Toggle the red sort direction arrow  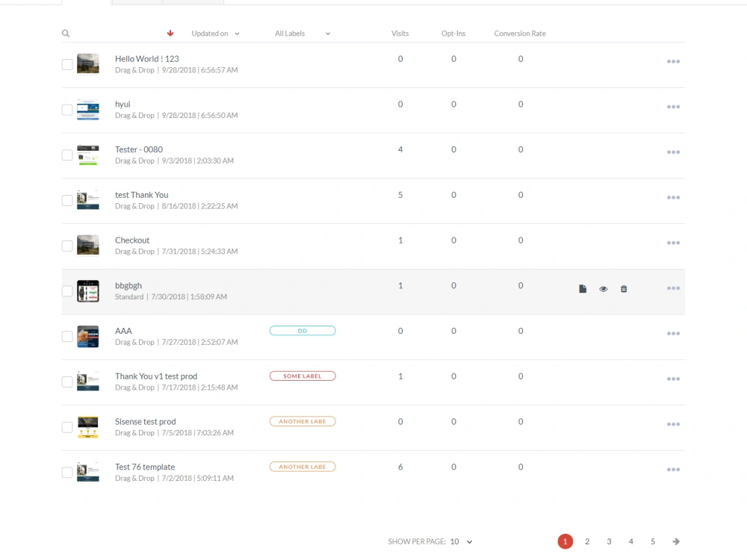pyautogui.click(x=170, y=34)
